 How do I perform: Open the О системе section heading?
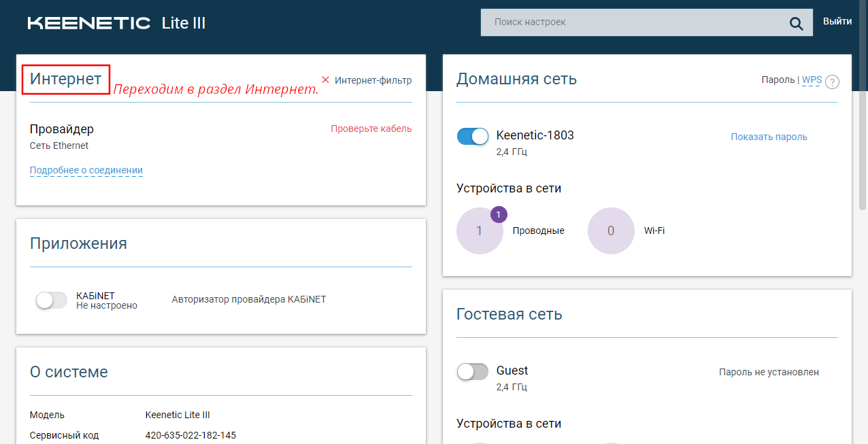click(69, 372)
